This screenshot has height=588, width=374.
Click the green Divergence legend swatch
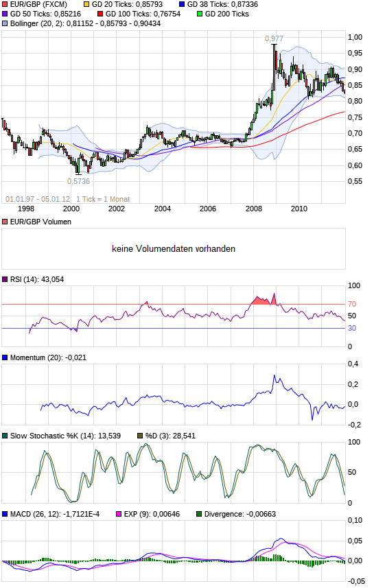tap(199, 514)
